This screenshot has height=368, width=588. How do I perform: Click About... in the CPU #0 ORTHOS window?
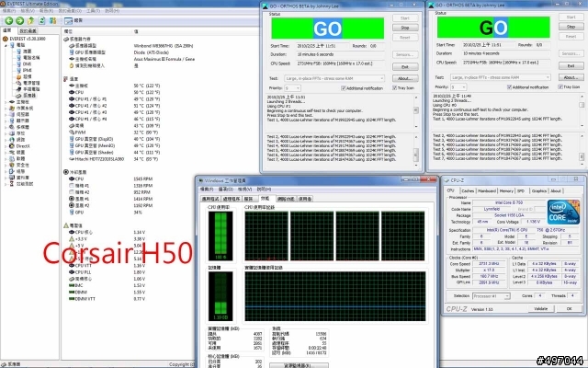(x=571, y=77)
